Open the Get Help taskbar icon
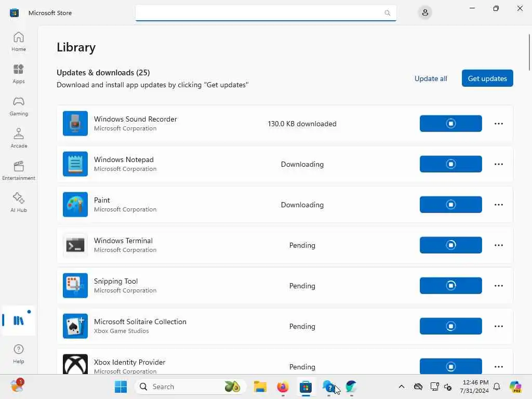Image resolution: width=532 pixels, height=399 pixels. [x=328, y=387]
